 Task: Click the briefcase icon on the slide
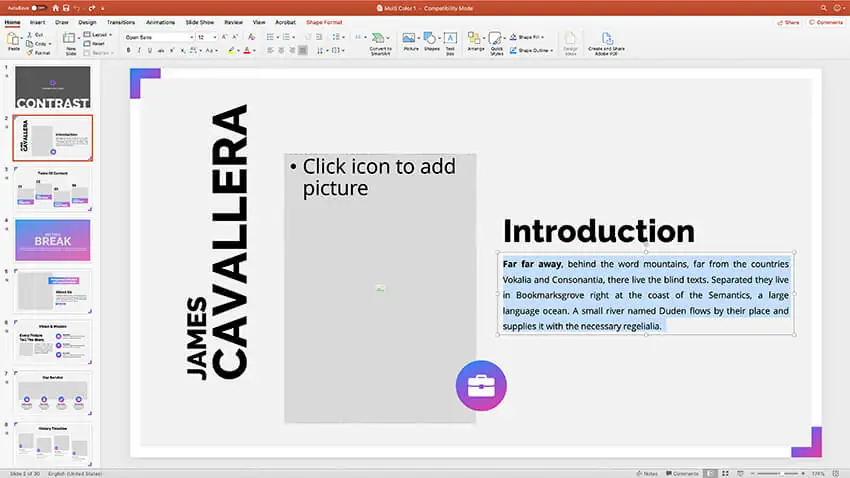pos(481,385)
